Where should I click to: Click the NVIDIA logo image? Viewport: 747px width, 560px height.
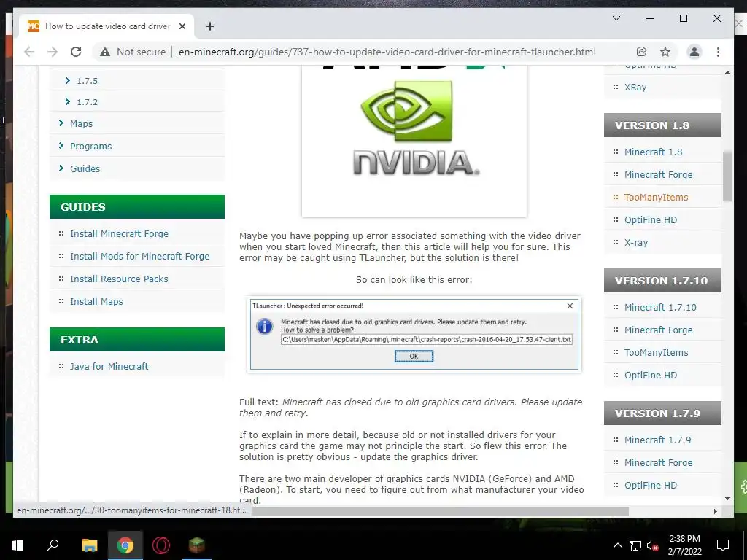point(414,141)
